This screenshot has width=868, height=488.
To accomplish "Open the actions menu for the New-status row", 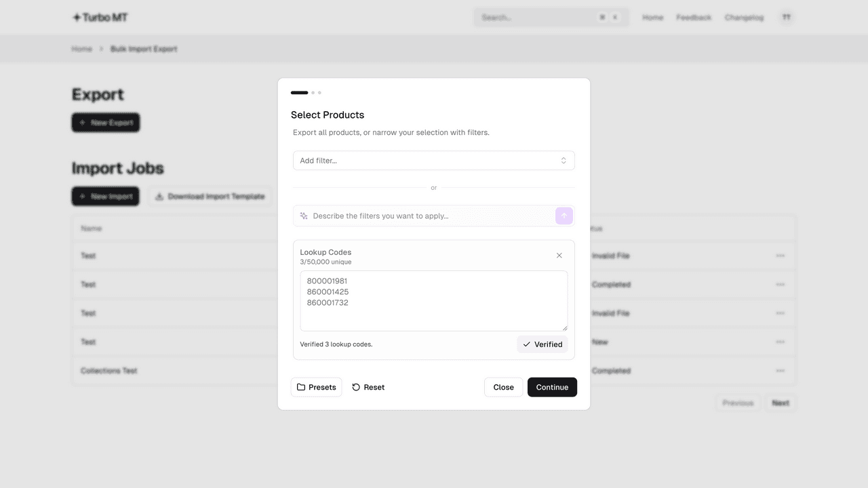I will point(781,342).
